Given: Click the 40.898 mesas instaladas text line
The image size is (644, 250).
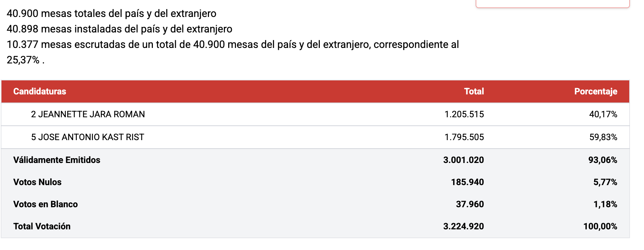Looking at the screenshot, I should point(119,29).
